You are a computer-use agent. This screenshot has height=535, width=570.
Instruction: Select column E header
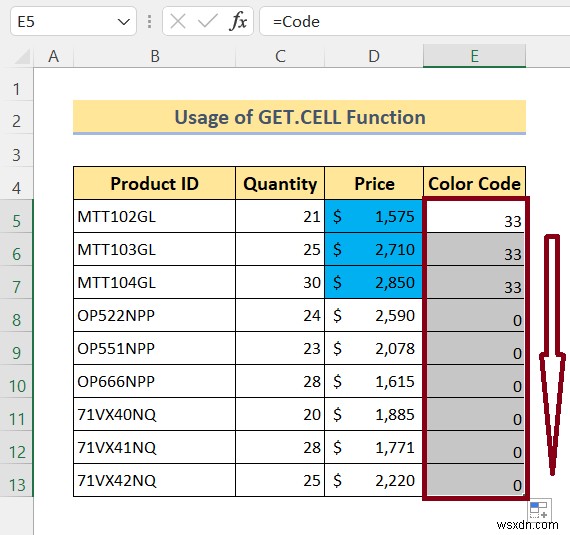click(x=474, y=56)
